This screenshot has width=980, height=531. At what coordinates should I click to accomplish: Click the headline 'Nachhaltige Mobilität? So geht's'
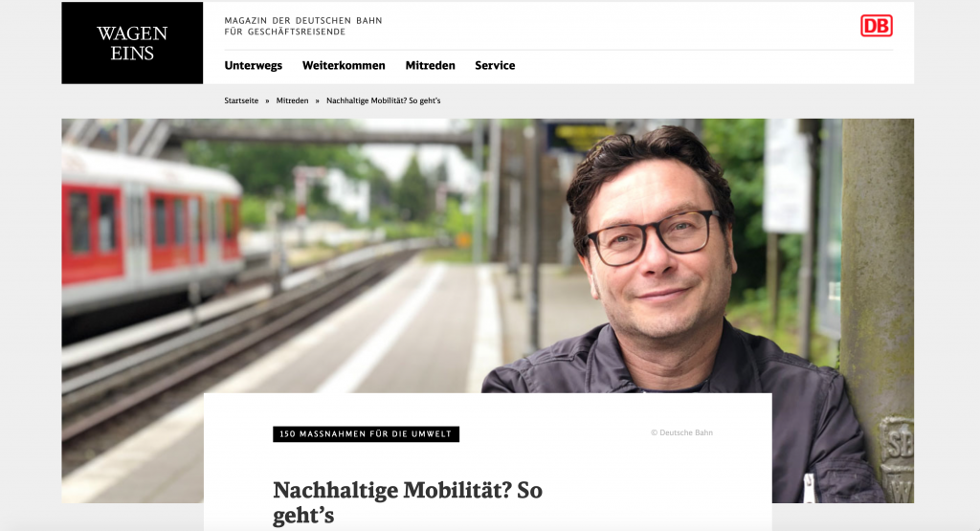[x=408, y=502]
